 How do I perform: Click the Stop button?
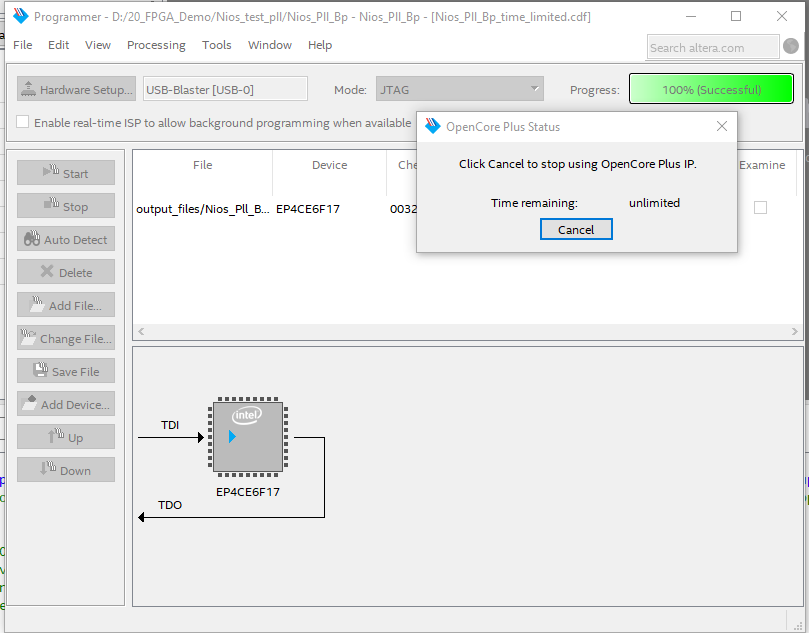[66, 206]
